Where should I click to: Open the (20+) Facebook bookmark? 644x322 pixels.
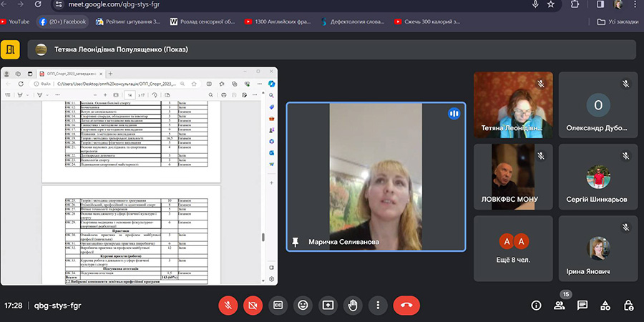62,21
